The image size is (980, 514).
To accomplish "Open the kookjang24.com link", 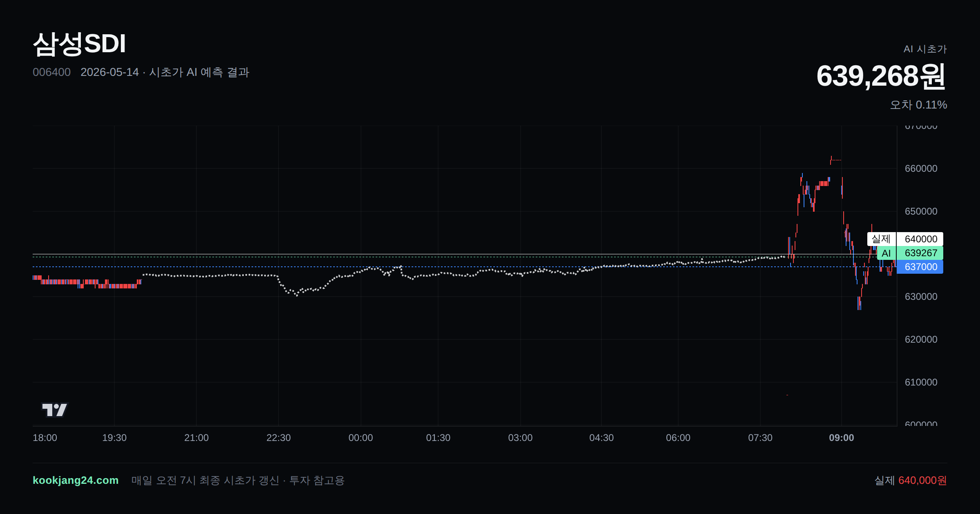I will pyautogui.click(x=76, y=480).
